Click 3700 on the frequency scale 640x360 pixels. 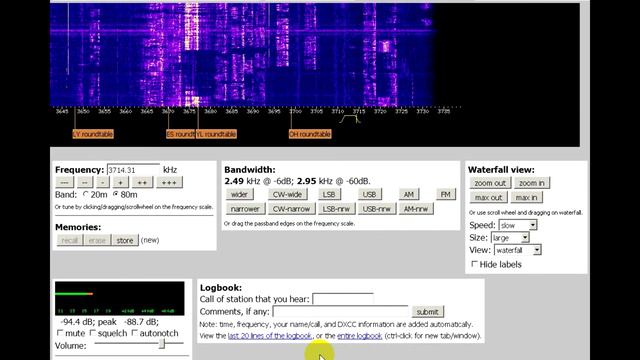click(295, 111)
